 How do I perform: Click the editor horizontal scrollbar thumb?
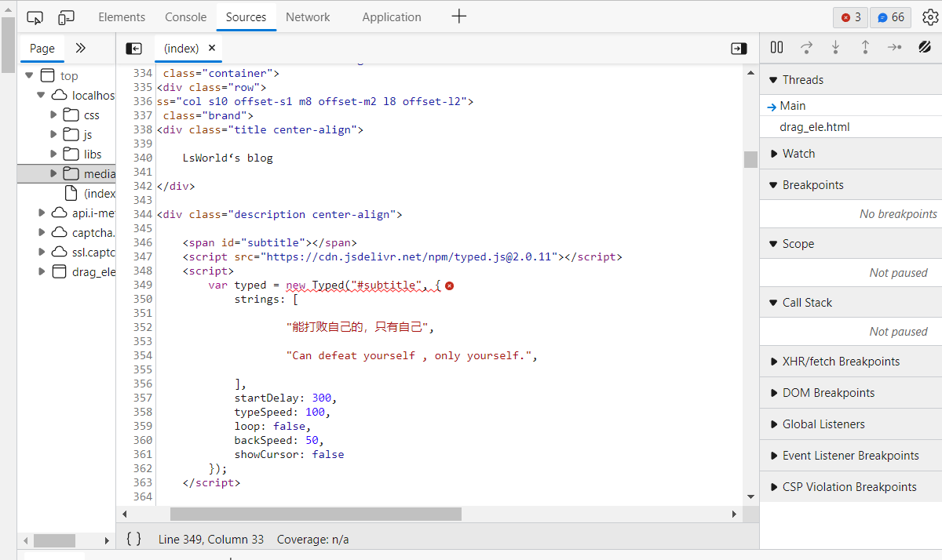click(316, 514)
